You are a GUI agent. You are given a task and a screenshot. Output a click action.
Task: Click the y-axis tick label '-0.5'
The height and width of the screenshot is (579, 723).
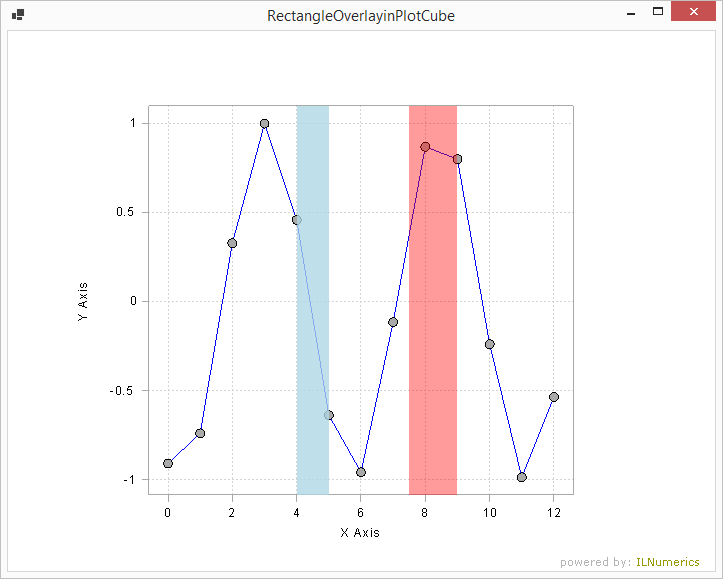pyautogui.click(x=123, y=390)
